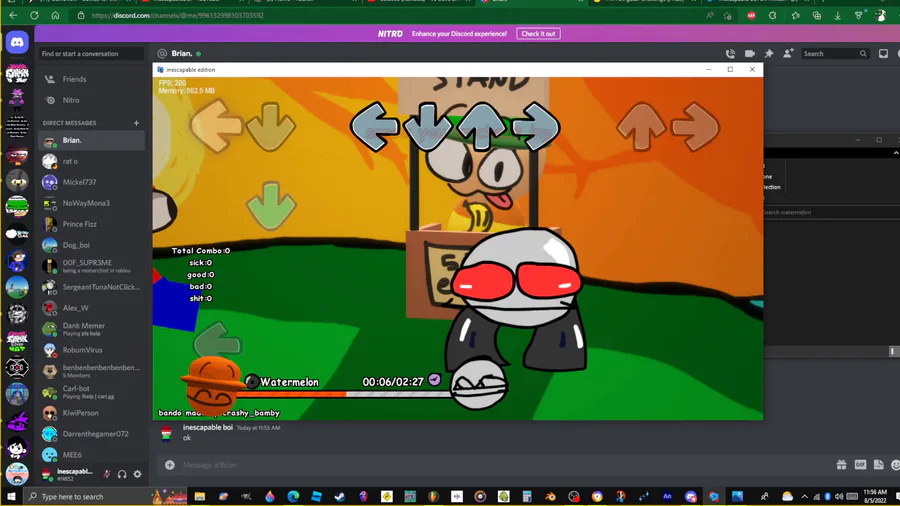Click the Windows taskbar search box
Viewport: 900px width, 506px height.
[x=86, y=496]
